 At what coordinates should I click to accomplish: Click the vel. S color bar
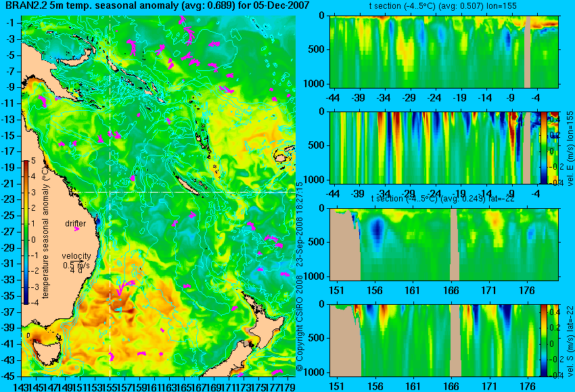tap(544, 341)
